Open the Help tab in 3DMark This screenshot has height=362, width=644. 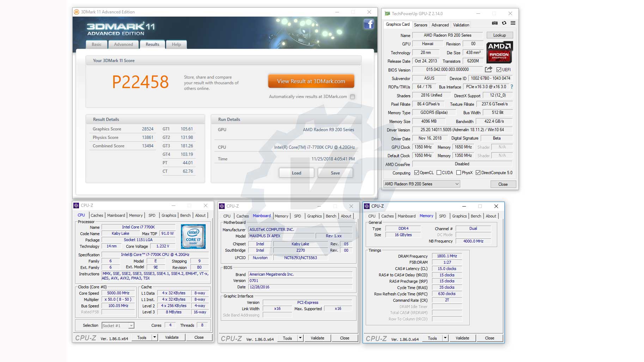(x=176, y=44)
